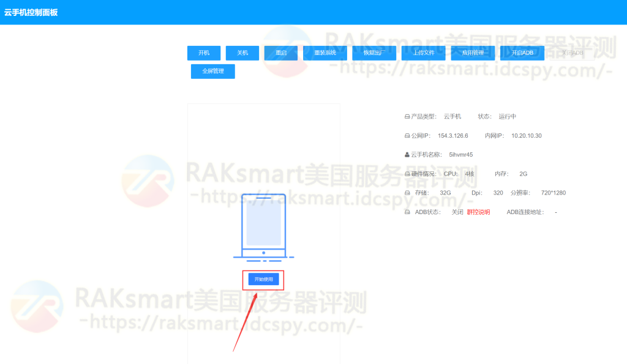Click the 开始使用 start using button
627x364 pixels.
pos(263,280)
